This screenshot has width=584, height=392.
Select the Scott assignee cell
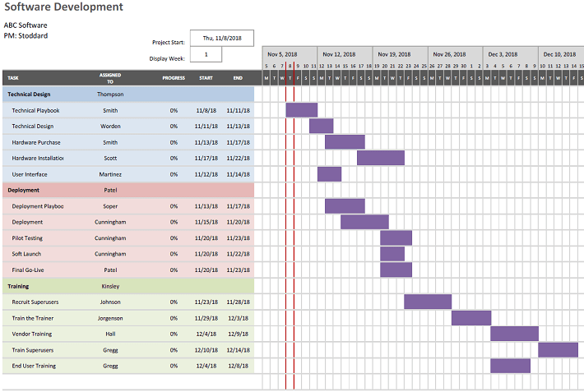[110, 159]
